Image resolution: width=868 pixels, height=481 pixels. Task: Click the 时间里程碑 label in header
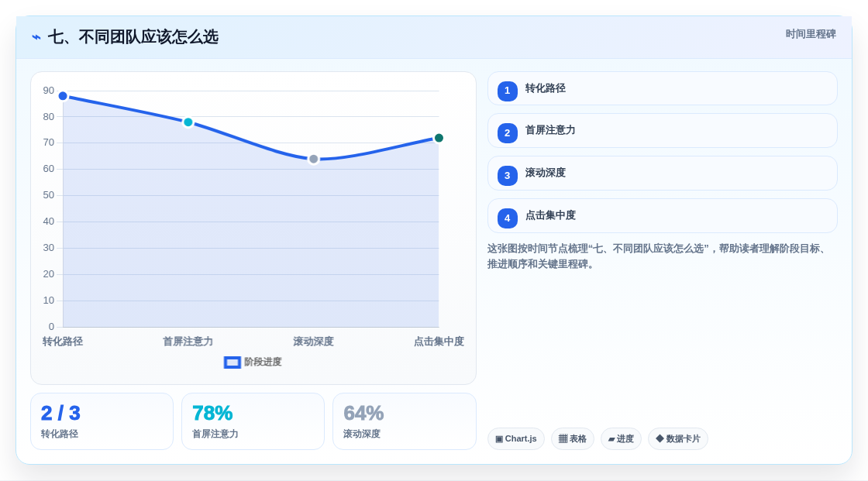811,34
